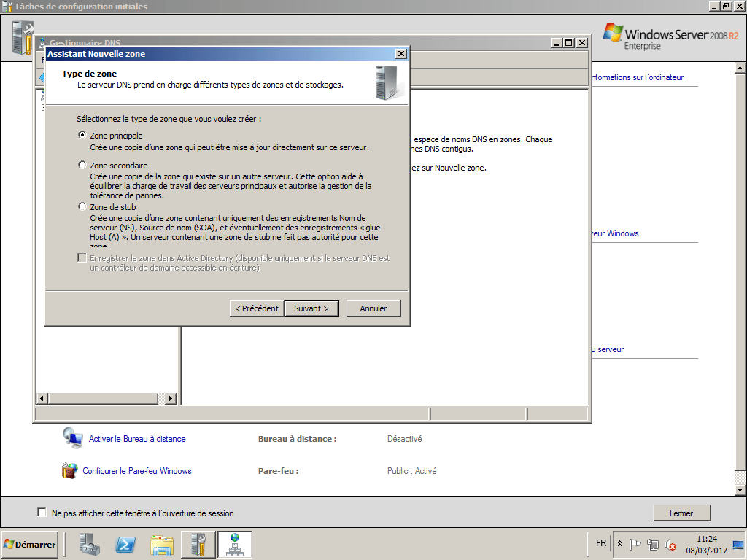Click the muted volume icon in system tray
Screen dimensions: 747x560
coord(670,544)
